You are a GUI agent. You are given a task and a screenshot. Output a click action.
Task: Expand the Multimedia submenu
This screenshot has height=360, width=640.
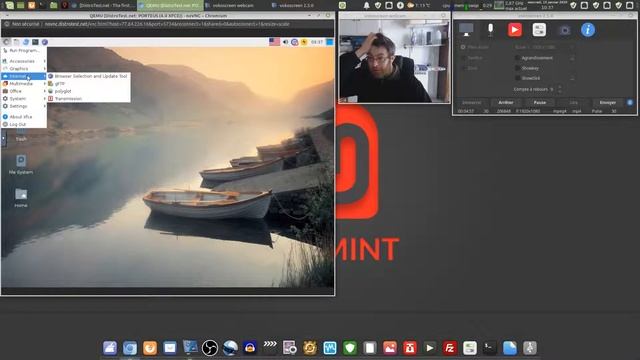point(24,84)
